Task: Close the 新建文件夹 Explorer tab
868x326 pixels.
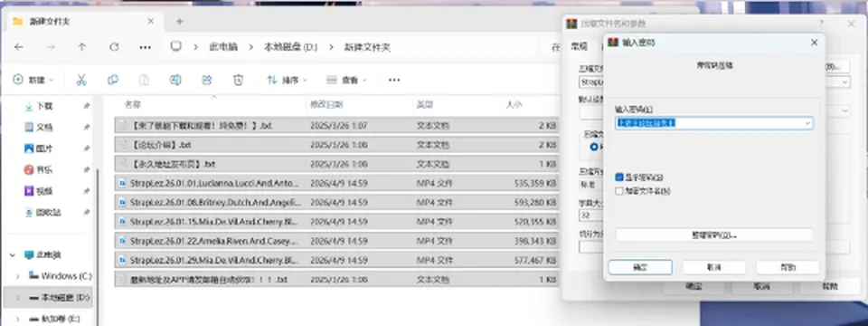Action: point(151,21)
